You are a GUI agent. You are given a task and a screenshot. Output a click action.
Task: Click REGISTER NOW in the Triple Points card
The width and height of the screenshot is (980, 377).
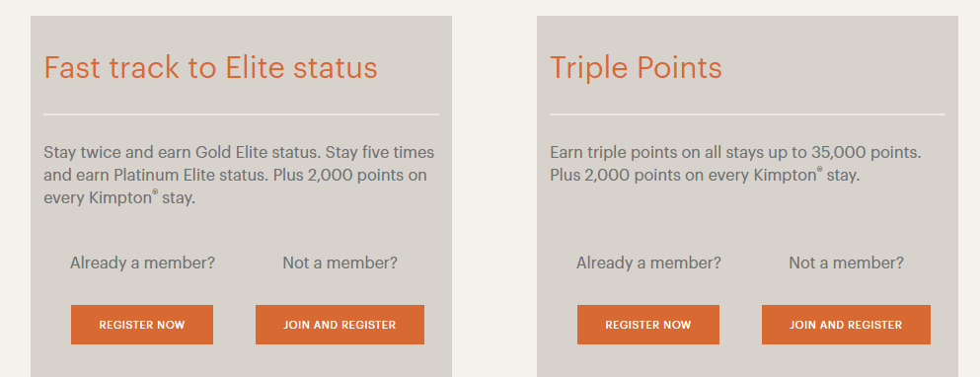pyautogui.click(x=648, y=325)
